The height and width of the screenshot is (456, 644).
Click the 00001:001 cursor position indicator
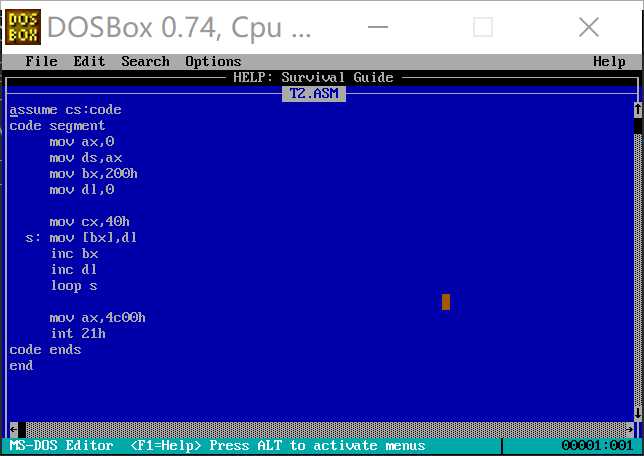click(x=597, y=446)
